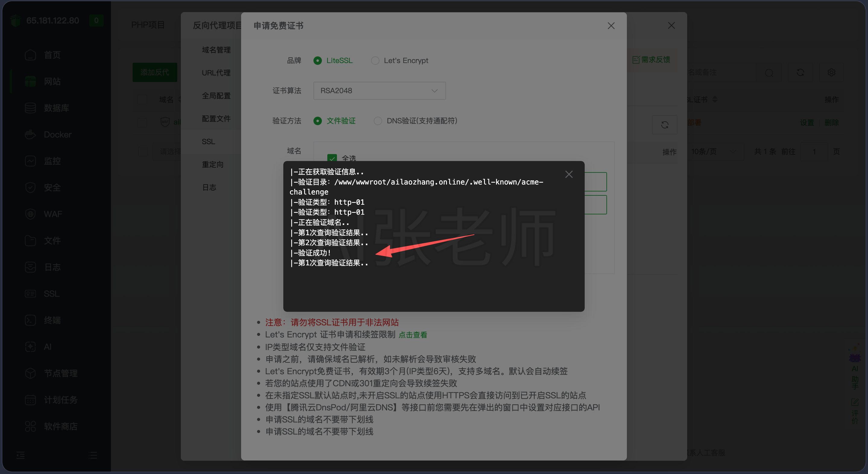The height and width of the screenshot is (474, 868).
Task: Select the Let's Encrypt brand radio button
Action: pyautogui.click(x=375, y=60)
